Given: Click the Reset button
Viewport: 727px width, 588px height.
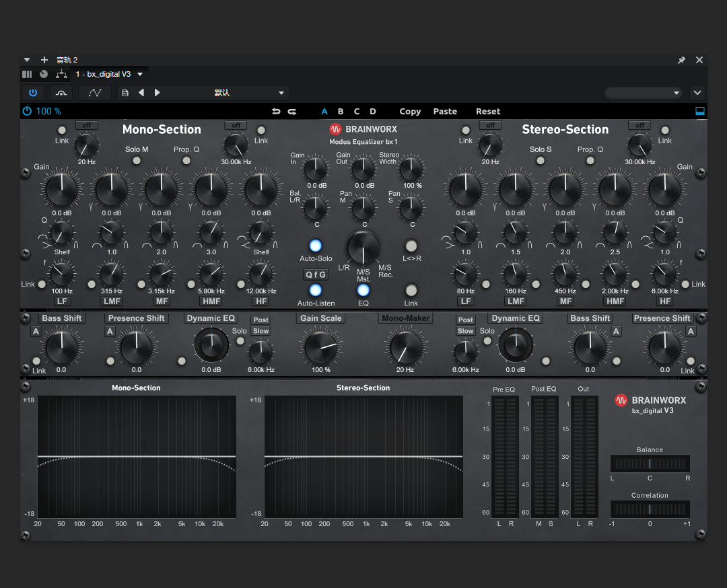Looking at the screenshot, I should tap(488, 111).
